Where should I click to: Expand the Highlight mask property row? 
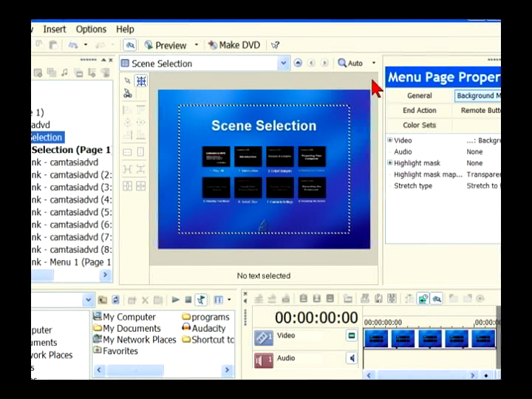pyautogui.click(x=389, y=163)
